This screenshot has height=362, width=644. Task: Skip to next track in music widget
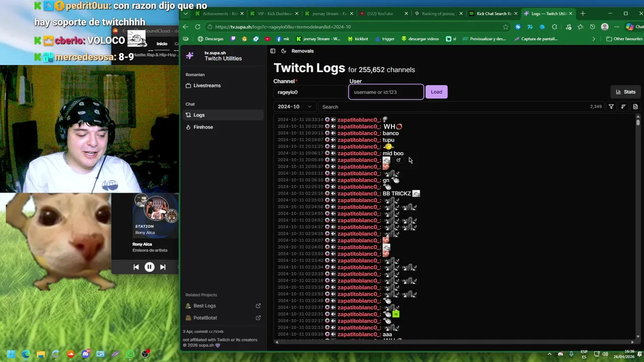tap(163, 267)
